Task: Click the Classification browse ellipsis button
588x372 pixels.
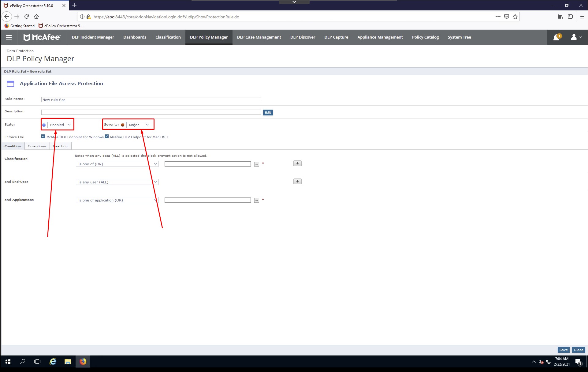Action: [256, 164]
